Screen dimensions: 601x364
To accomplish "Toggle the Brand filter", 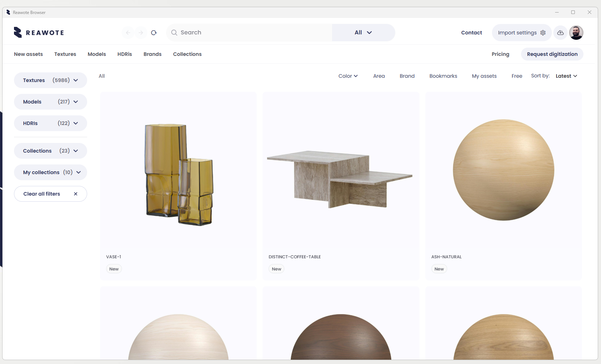I will pos(407,76).
